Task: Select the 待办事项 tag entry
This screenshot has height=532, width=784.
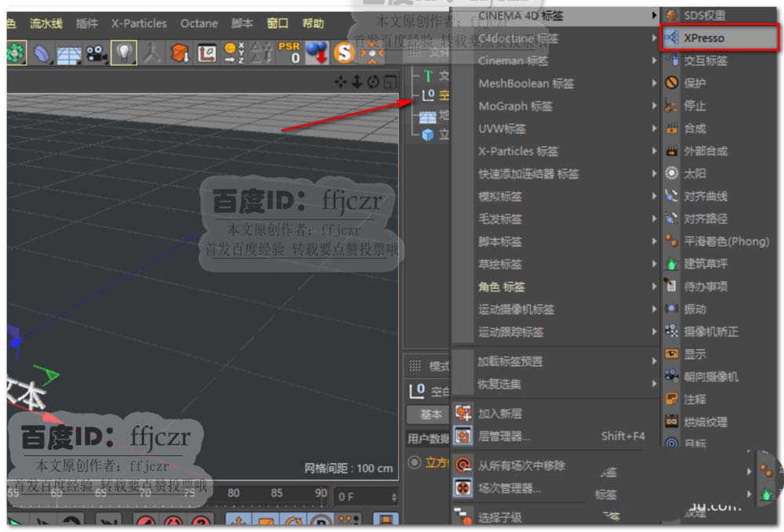Action: click(x=719, y=286)
